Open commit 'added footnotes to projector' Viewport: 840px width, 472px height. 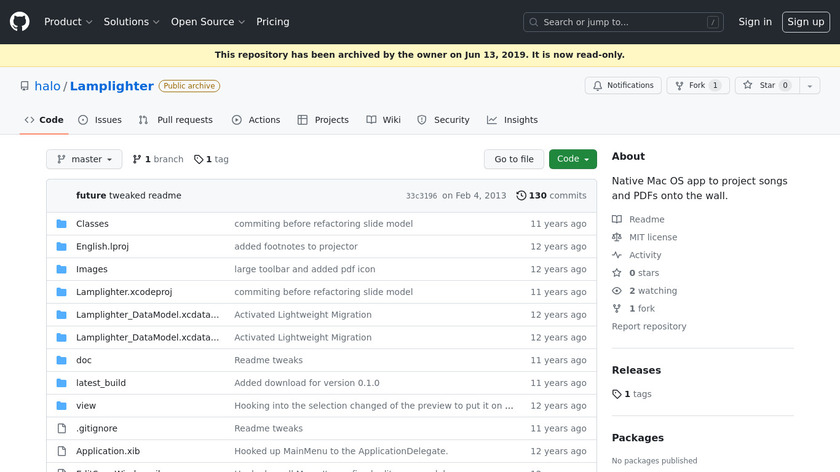pyautogui.click(x=296, y=246)
